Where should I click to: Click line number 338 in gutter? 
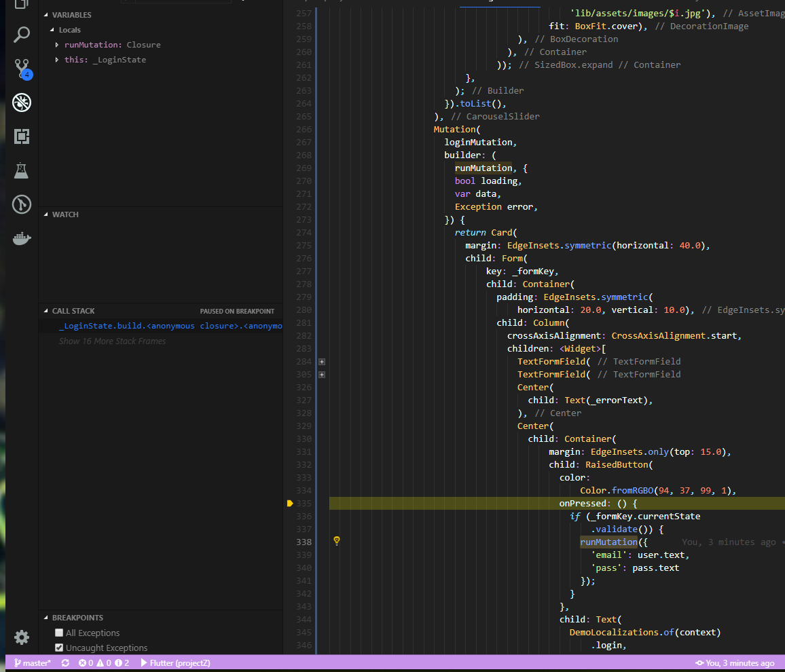pyautogui.click(x=304, y=542)
